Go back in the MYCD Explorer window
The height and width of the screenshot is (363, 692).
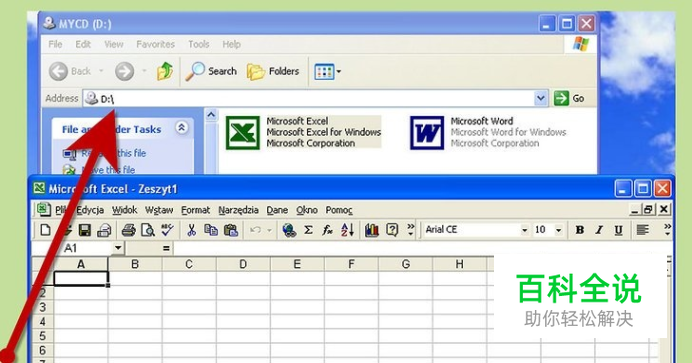70,71
